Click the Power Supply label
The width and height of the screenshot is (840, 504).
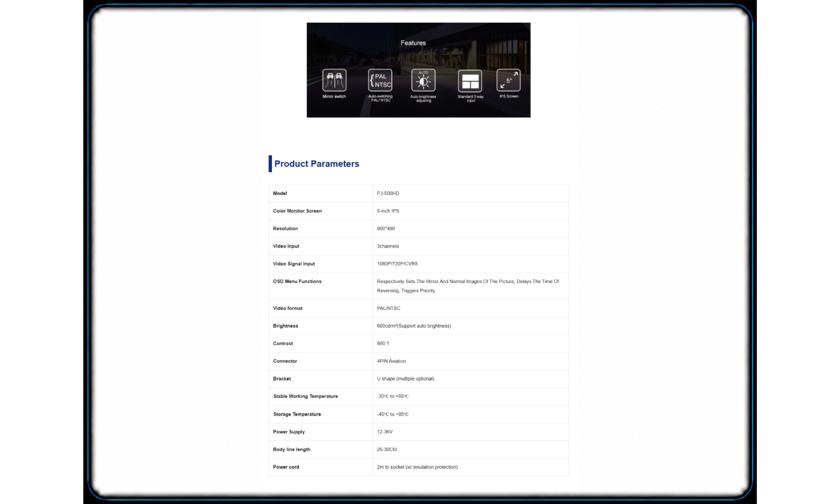coord(289,432)
